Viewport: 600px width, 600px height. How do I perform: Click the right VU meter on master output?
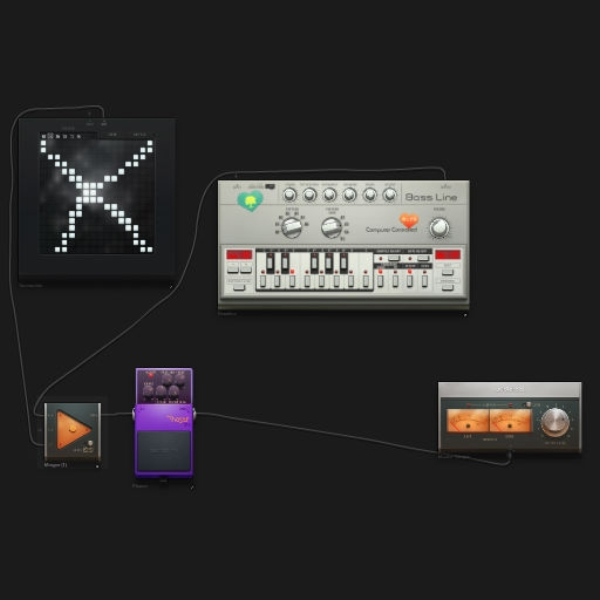510,421
